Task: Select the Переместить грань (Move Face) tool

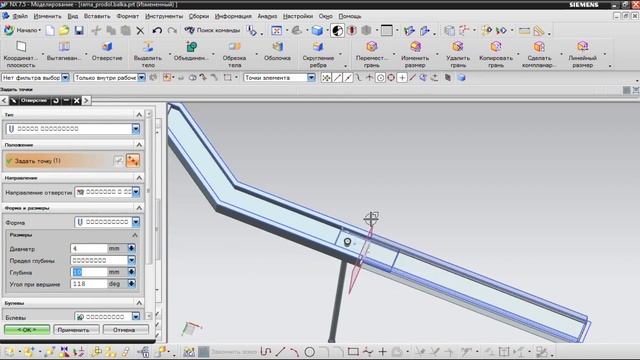Action: (x=371, y=53)
